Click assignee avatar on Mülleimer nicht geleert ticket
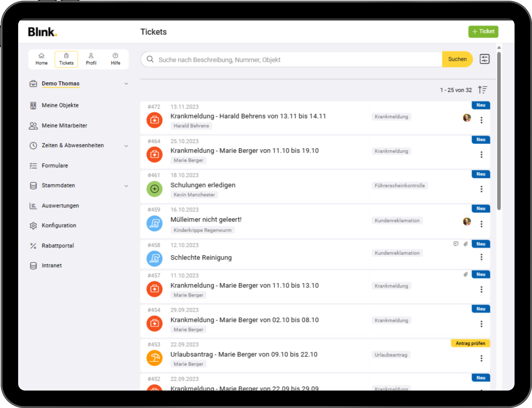The image size is (532, 408). [467, 221]
